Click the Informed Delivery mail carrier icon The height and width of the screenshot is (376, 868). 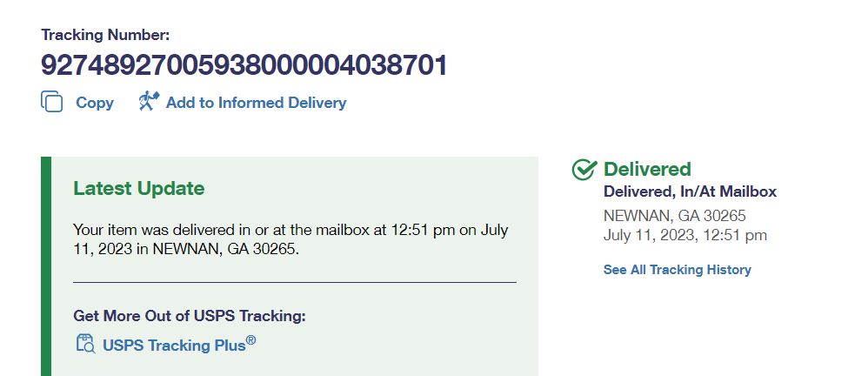click(149, 102)
